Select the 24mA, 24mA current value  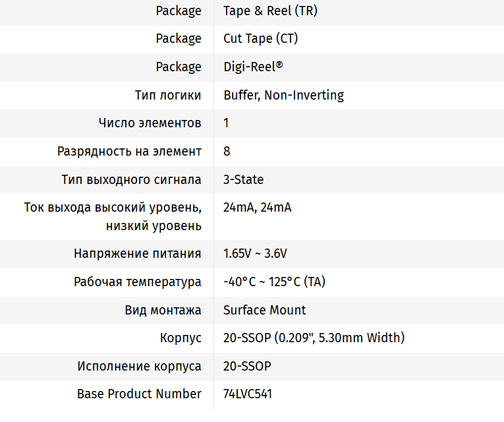[257, 208]
